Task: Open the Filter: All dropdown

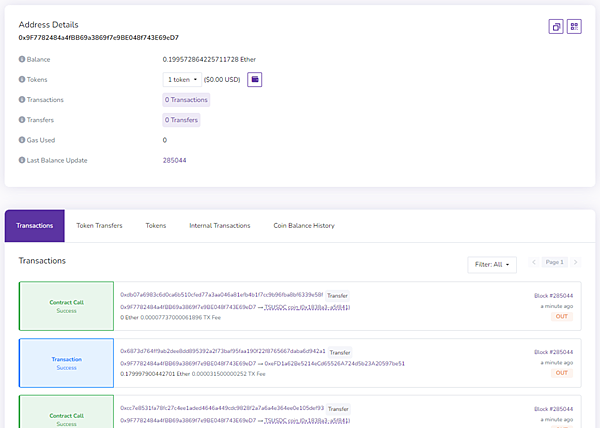Action: point(492,265)
